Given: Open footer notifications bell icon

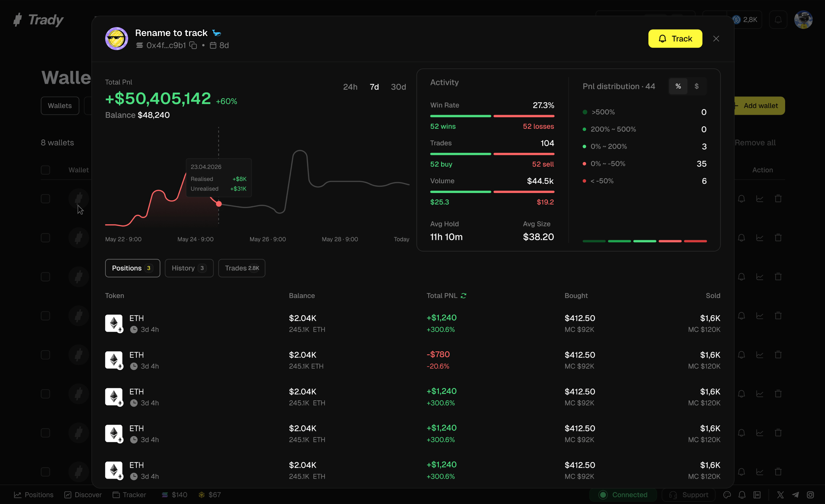Looking at the screenshot, I should (x=742, y=495).
